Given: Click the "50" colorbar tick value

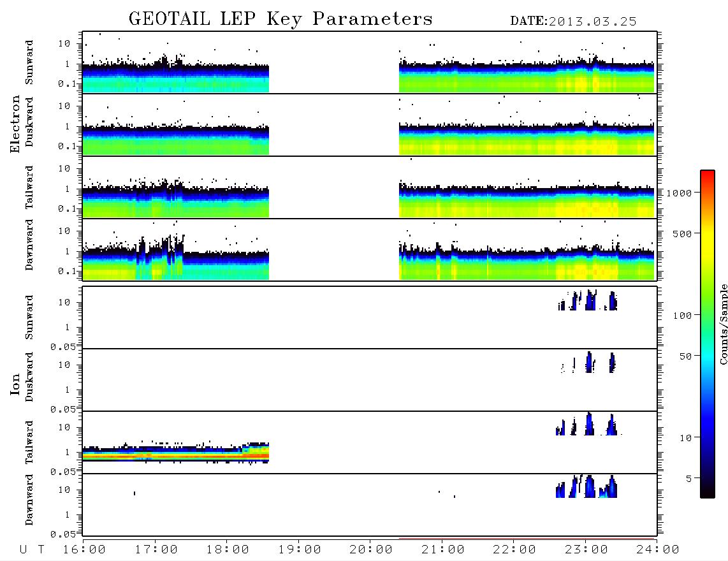Looking at the screenshot, I should coord(685,356).
